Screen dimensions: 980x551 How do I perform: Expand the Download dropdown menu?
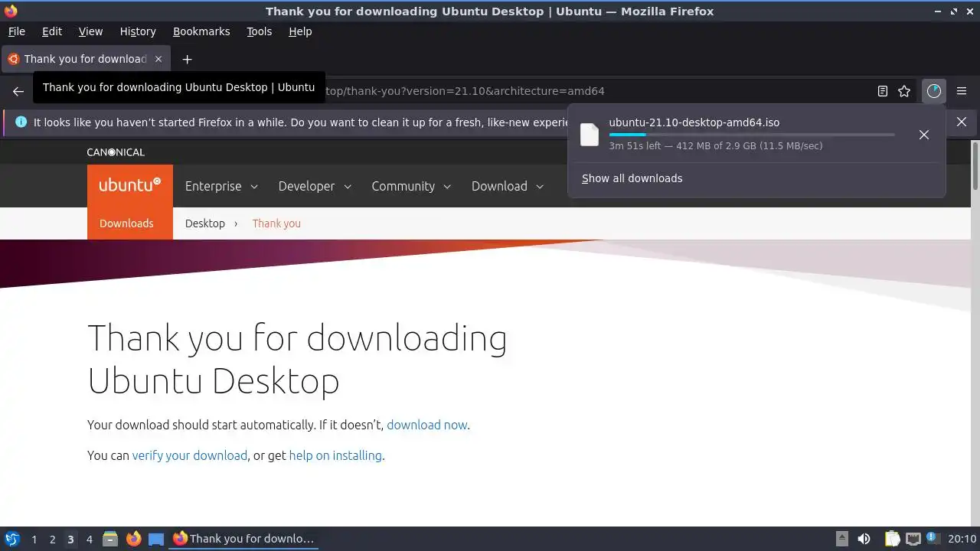point(508,186)
